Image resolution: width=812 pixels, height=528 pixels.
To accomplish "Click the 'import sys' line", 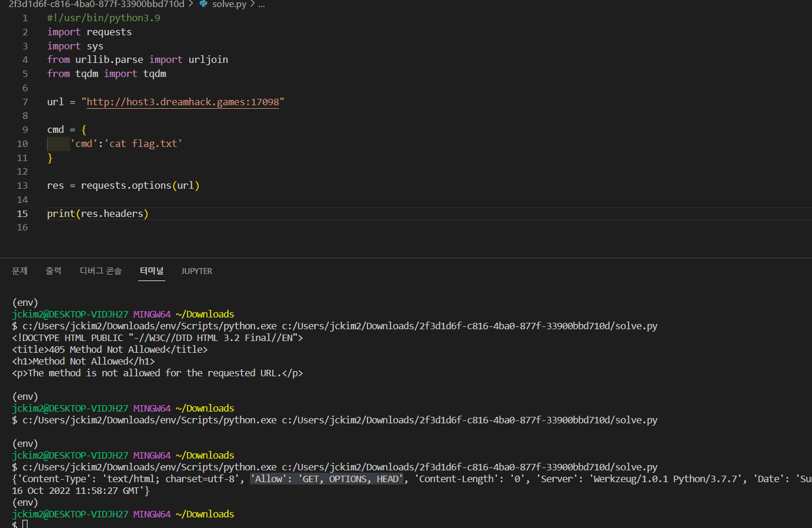I will coord(75,46).
